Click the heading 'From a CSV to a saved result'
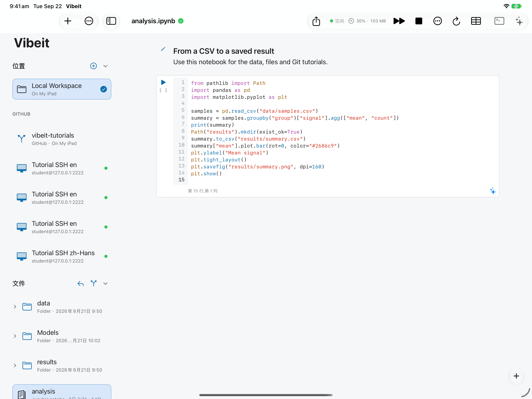This screenshot has height=399, width=532. 224,51
